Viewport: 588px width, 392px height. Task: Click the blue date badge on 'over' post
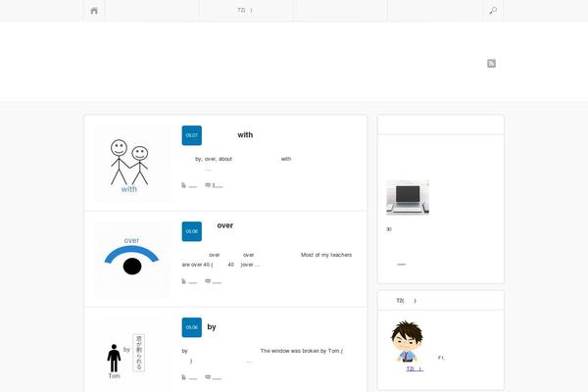coord(192,231)
